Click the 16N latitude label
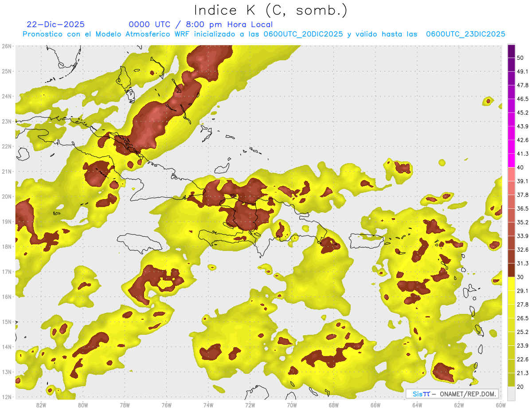532x411 pixels. pyautogui.click(x=7, y=297)
